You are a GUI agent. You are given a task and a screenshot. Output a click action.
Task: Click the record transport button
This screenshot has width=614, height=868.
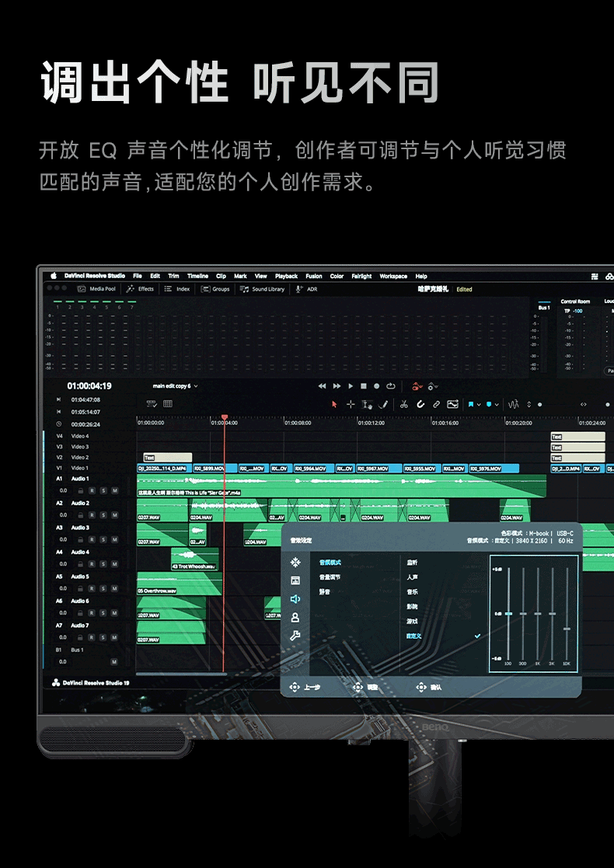click(376, 386)
